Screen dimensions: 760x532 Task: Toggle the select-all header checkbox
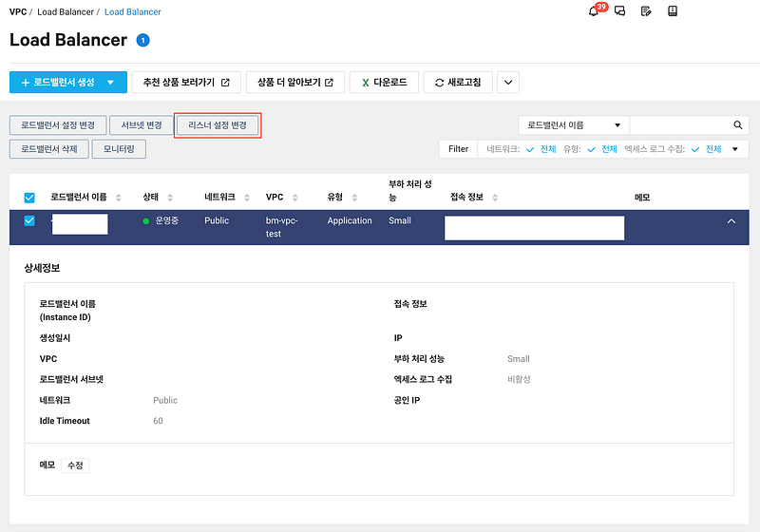tap(29, 198)
